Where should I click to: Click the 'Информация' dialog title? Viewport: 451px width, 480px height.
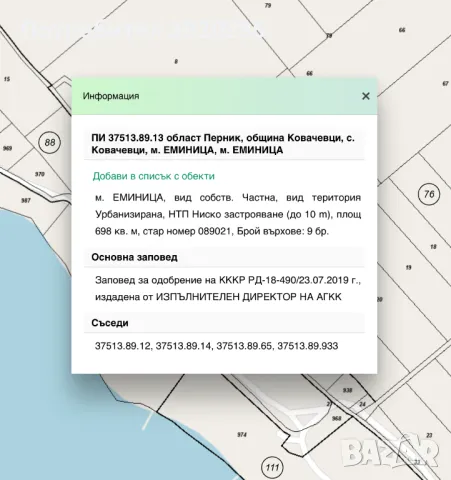point(111,96)
